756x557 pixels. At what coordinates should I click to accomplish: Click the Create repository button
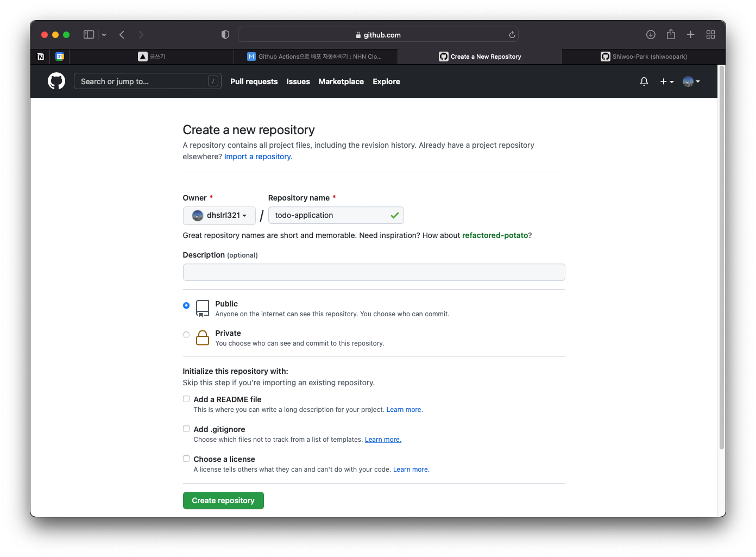223,500
